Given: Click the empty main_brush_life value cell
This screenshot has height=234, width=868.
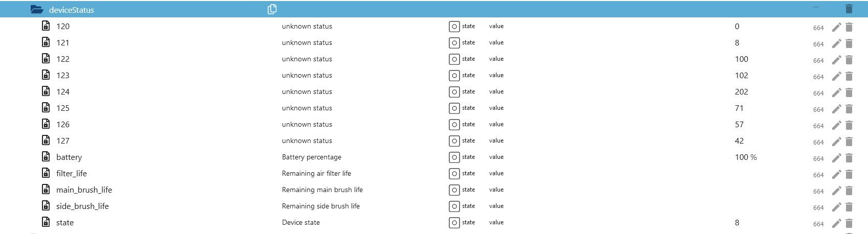Looking at the screenshot, I should (x=768, y=190).
